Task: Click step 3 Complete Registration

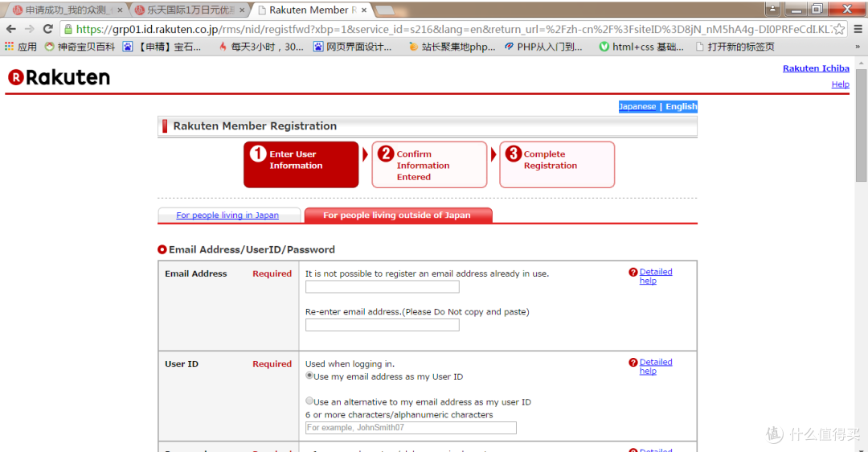Action: coord(557,165)
